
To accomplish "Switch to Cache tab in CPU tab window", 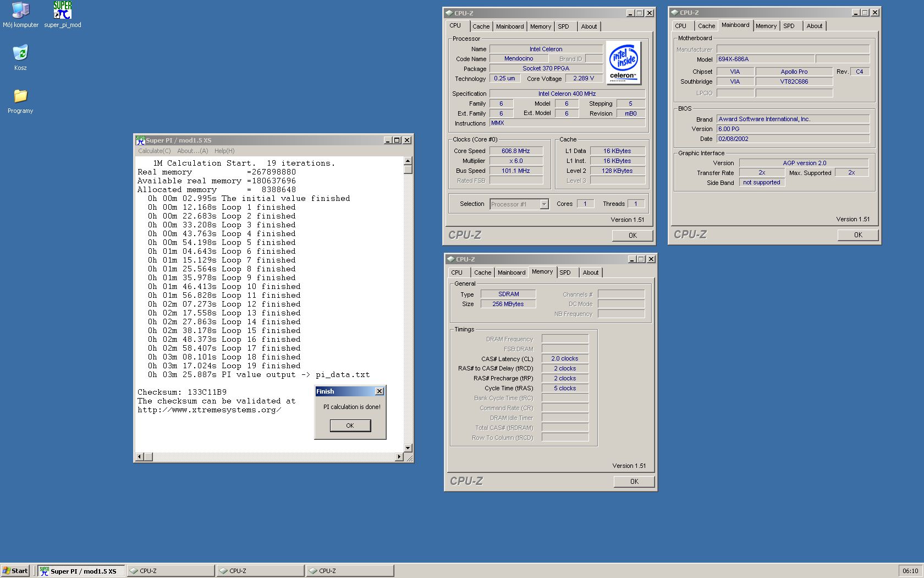I will 481,26.
